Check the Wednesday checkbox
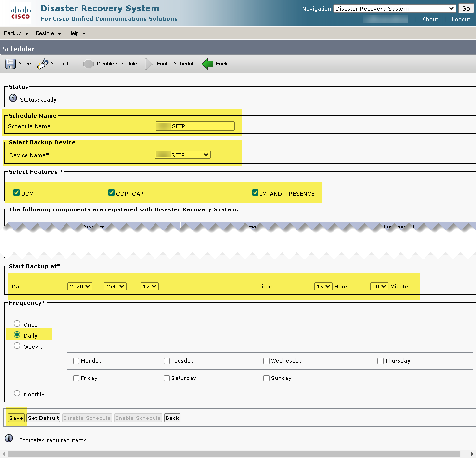Screen dimensions: 476x458 tap(266, 361)
